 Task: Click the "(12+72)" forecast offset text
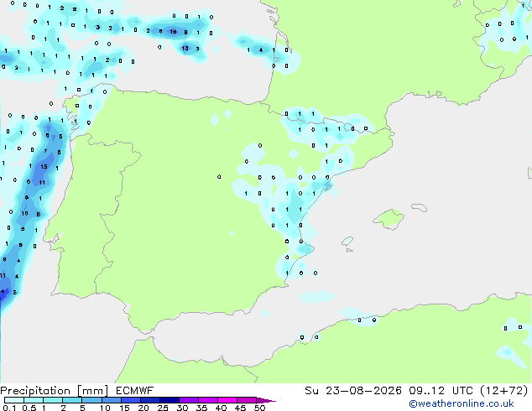tap(504, 391)
